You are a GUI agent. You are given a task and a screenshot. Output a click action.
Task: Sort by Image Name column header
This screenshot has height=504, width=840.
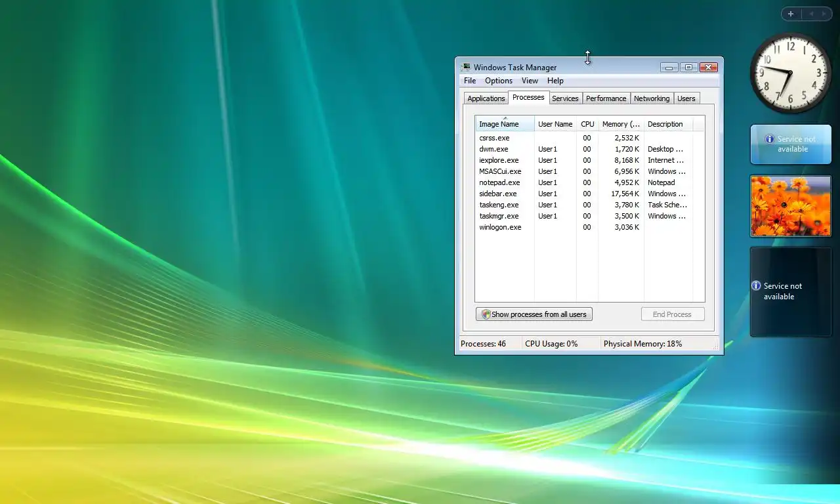coord(505,124)
